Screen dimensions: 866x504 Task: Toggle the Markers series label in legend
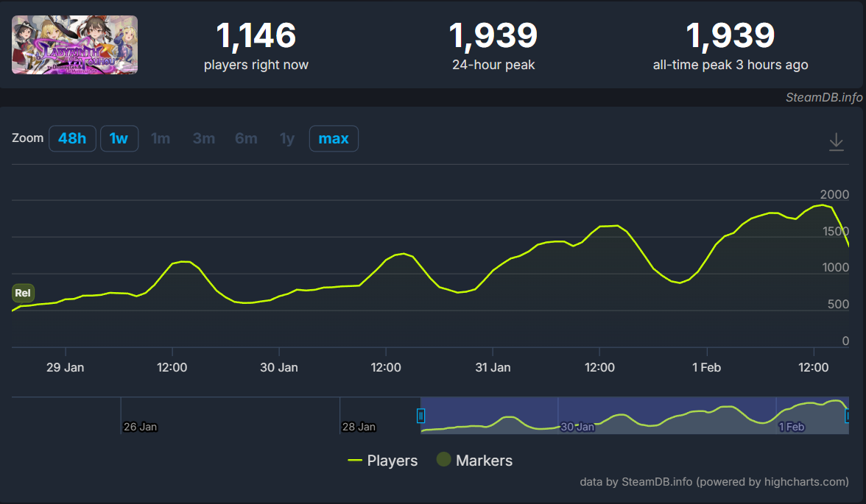[484, 461]
